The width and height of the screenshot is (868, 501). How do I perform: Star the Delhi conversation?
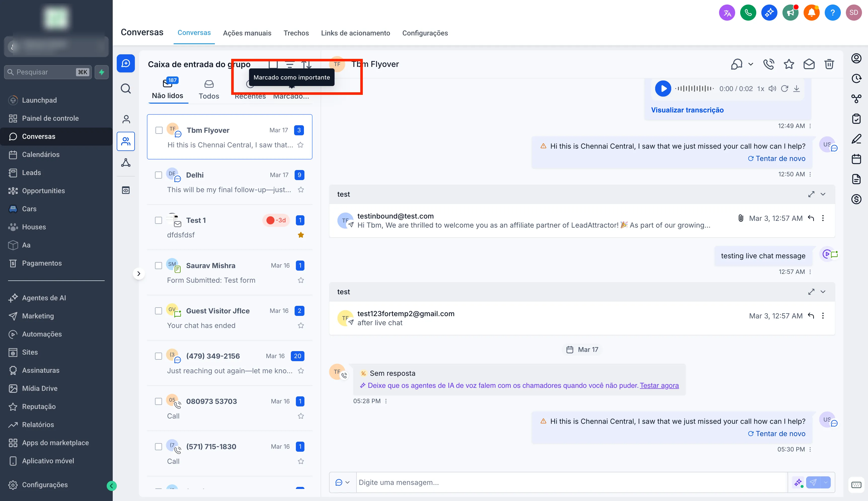[301, 189]
